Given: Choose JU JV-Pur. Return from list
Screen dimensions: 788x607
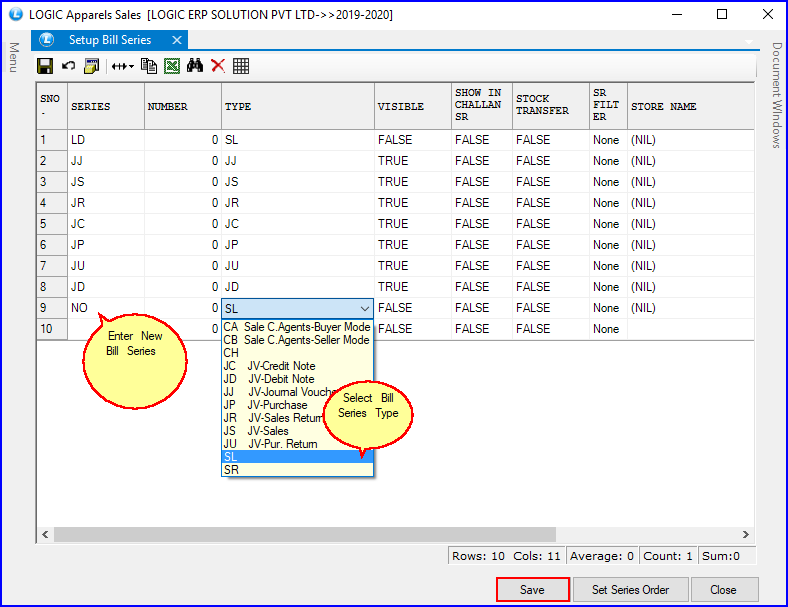Looking at the screenshot, I should (297, 444).
